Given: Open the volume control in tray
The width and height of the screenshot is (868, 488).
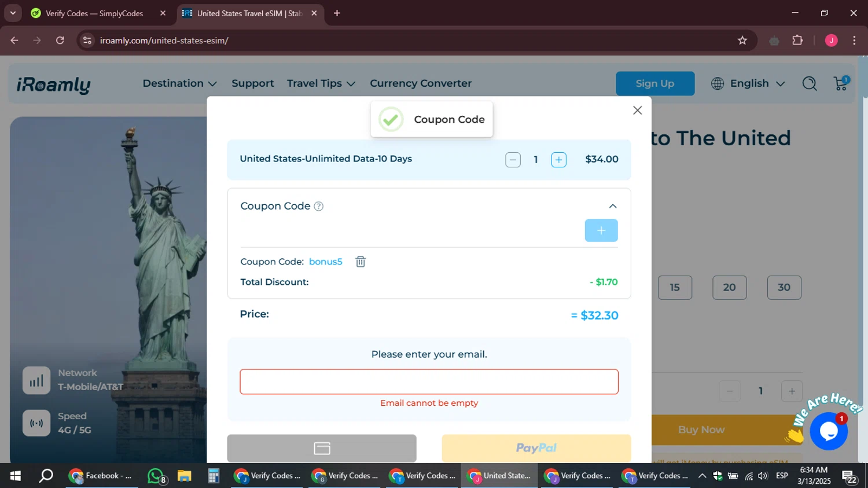Looking at the screenshot, I should click(x=763, y=476).
